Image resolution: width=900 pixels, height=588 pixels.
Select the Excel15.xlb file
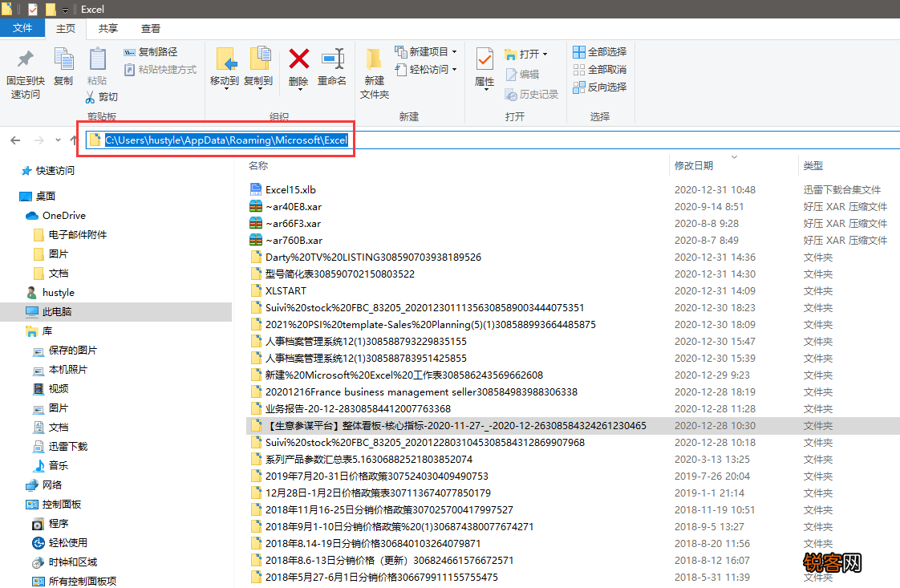(x=290, y=189)
